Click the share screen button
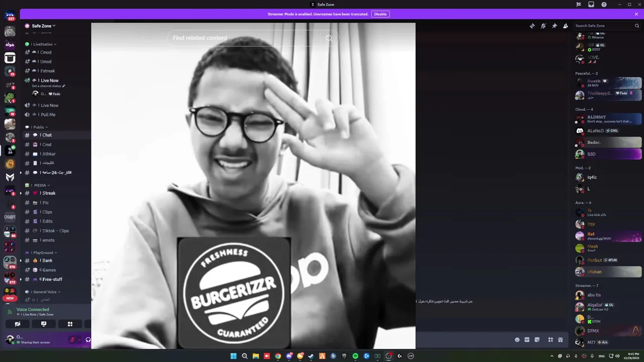The height and width of the screenshot is (362, 644). (x=44, y=324)
